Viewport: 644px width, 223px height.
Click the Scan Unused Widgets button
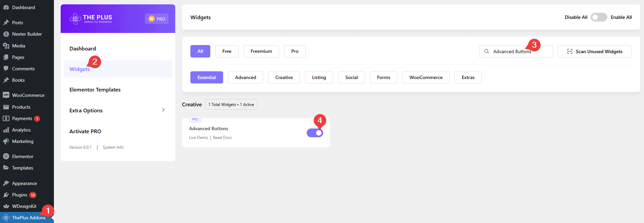coord(594,51)
